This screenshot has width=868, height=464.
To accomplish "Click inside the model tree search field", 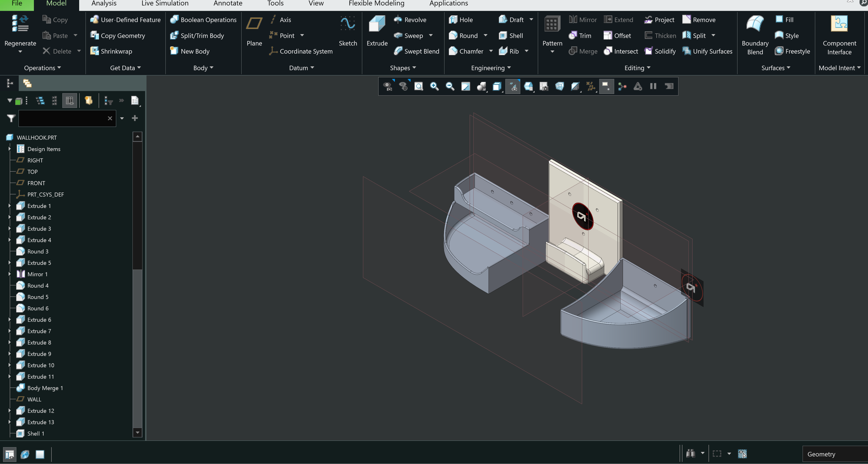I will pos(66,118).
